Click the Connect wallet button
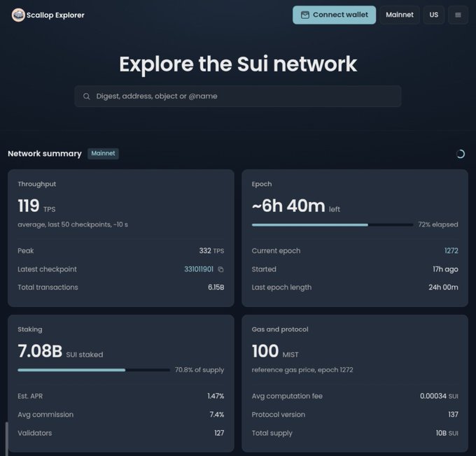This screenshot has width=476, height=456. point(334,15)
